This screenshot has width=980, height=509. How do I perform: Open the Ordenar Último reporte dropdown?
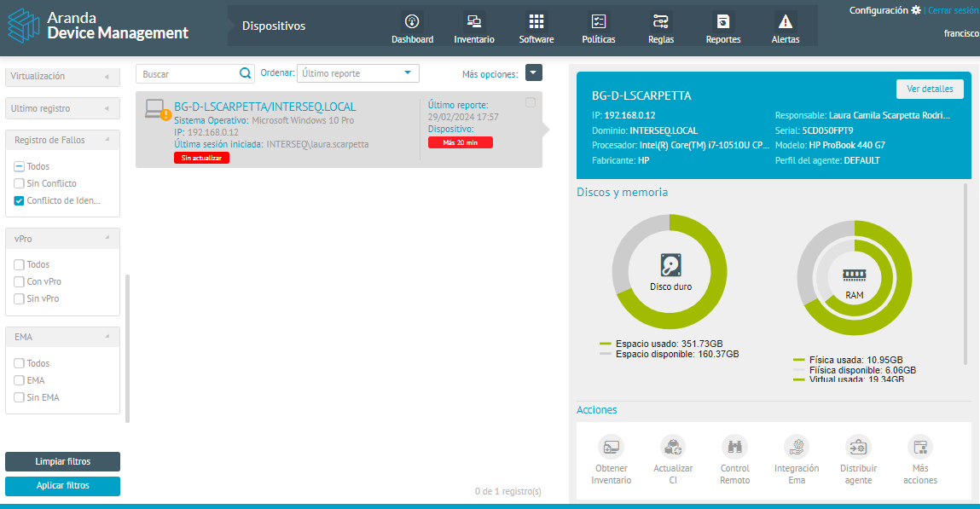(x=357, y=73)
